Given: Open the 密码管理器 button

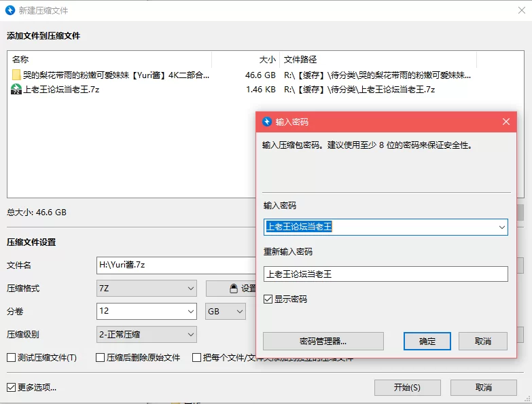Looking at the screenshot, I should click(323, 341).
